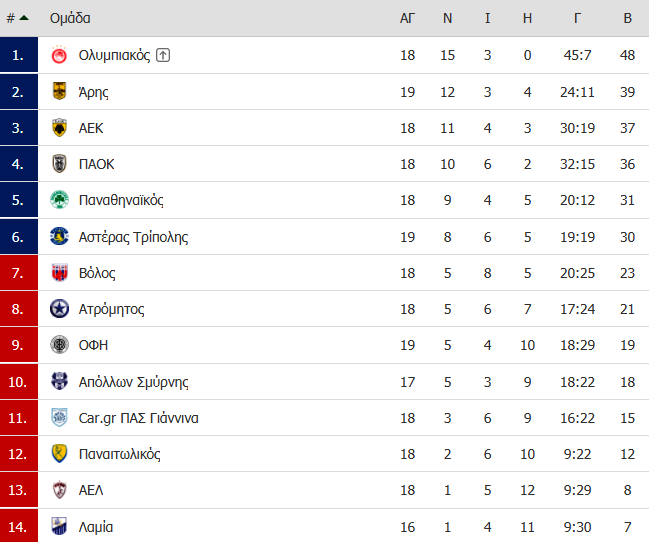Open the Βόλος team link
This screenshot has height=542, width=649.
click(x=97, y=273)
